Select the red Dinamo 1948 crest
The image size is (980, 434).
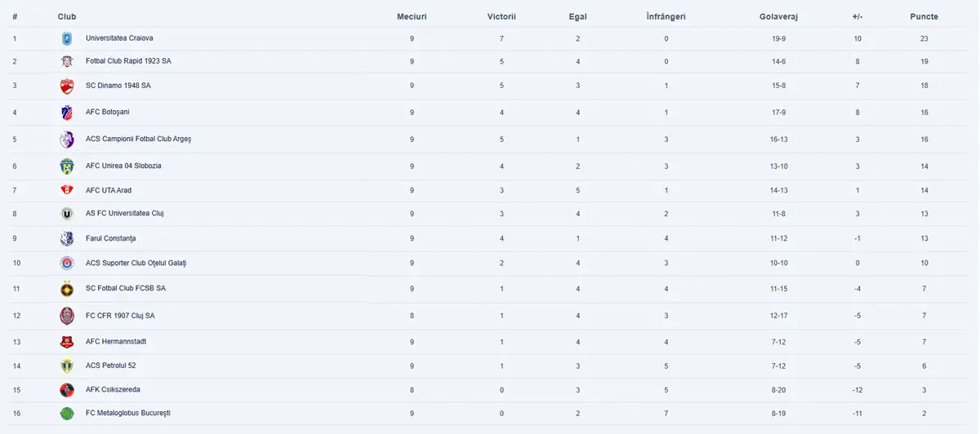click(67, 86)
